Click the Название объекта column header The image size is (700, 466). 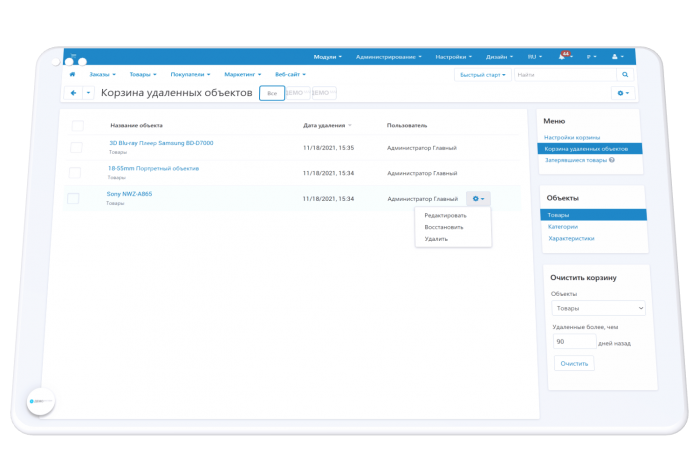(x=136, y=125)
